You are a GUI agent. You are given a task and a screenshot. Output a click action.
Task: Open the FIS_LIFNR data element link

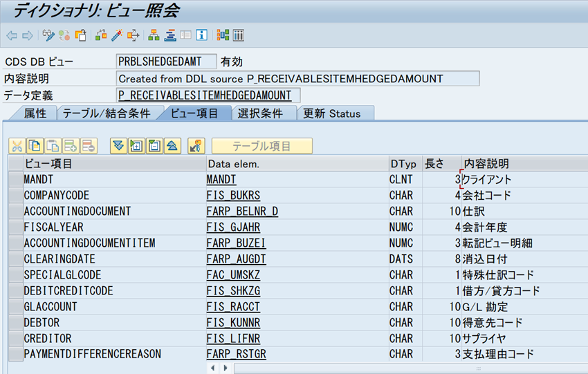[x=233, y=339]
